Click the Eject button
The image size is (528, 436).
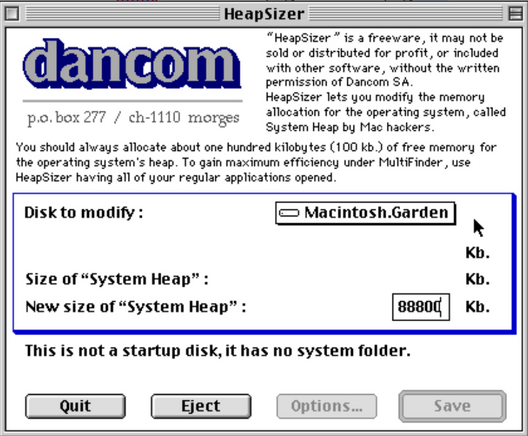[201, 406]
